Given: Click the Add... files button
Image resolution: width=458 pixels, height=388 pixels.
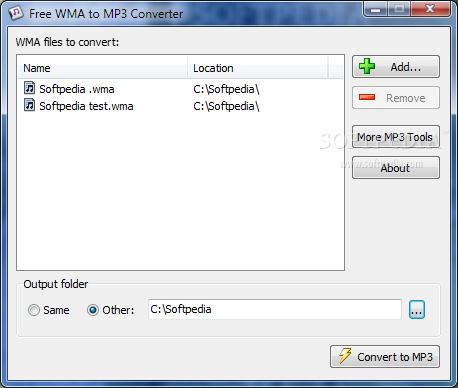Looking at the screenshot, I should [x=396, y=67].
